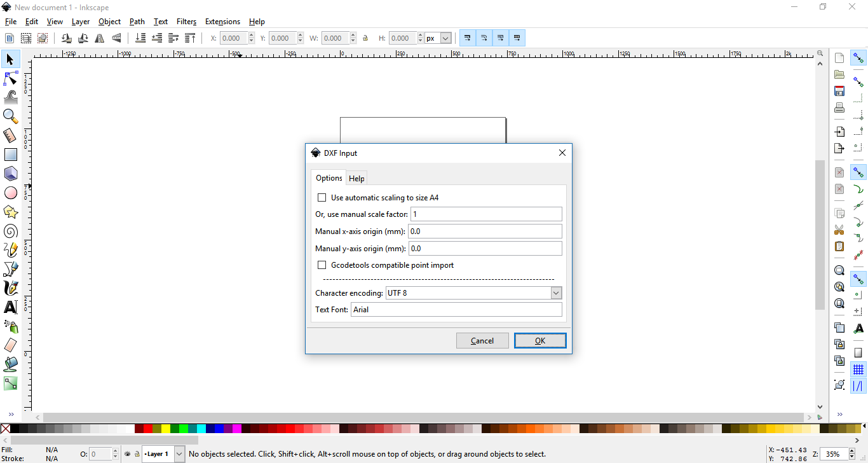Switch to Help tab in DXF Input
The image size is (868, 463).
tap(356, 179)
